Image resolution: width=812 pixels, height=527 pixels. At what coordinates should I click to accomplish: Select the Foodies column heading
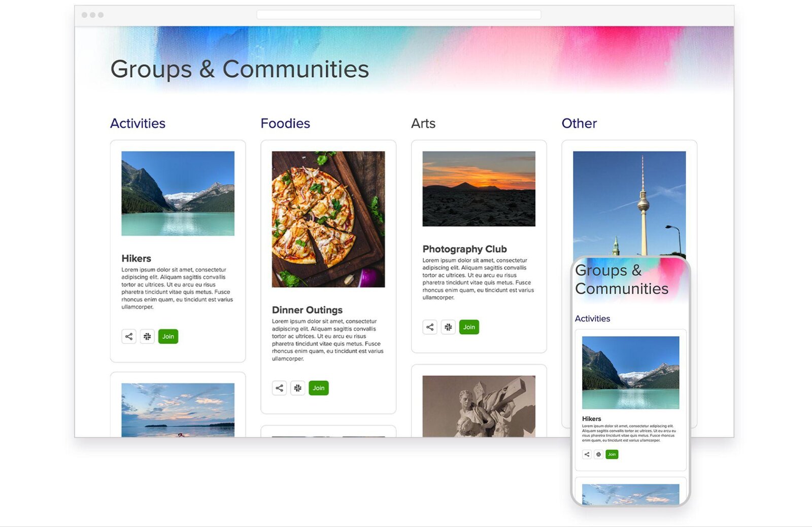[x=285, y=123]
